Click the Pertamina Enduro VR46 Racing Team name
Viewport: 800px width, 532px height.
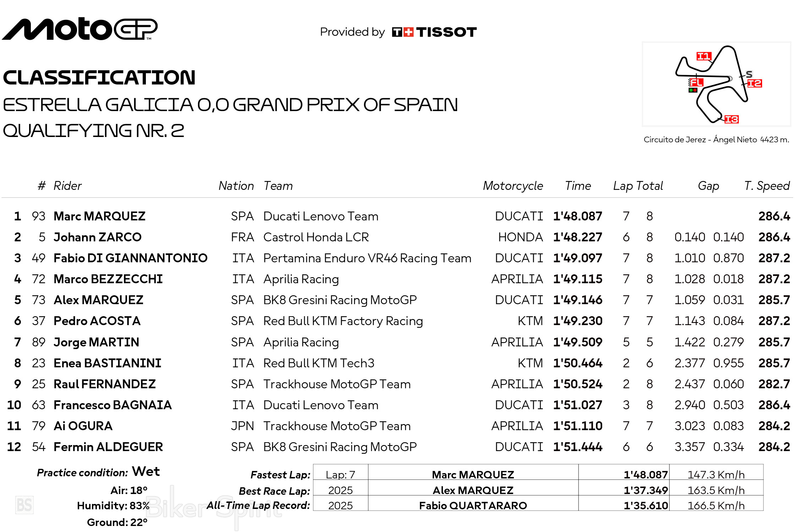click(x=367, y=258)
